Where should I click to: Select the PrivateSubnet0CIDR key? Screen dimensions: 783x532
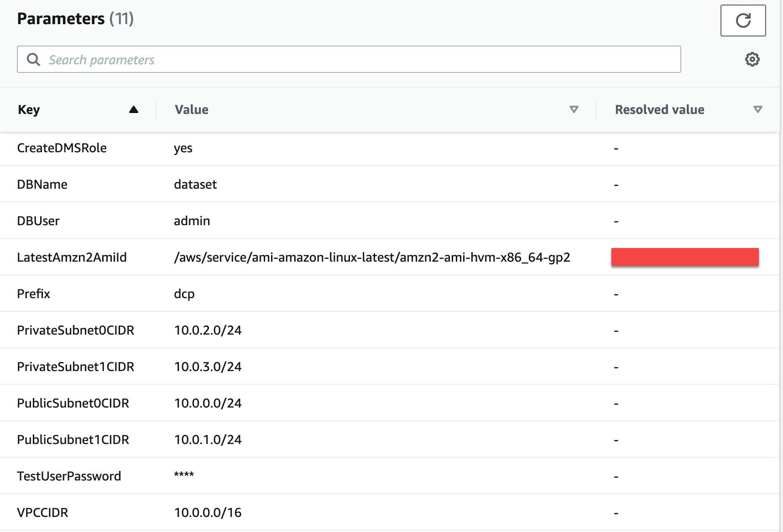[x=75, y=330]
